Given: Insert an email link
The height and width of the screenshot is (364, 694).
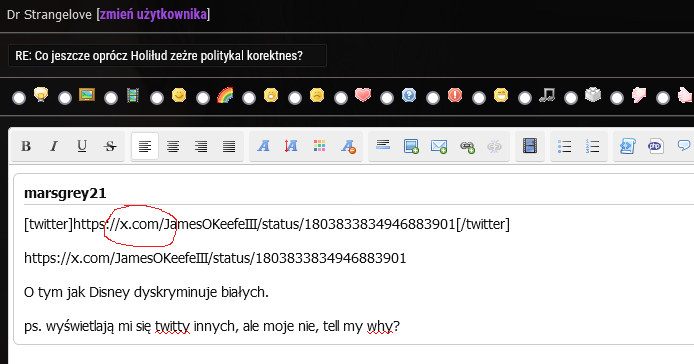Looking at the screenshot, I should (x=439, y=146).
